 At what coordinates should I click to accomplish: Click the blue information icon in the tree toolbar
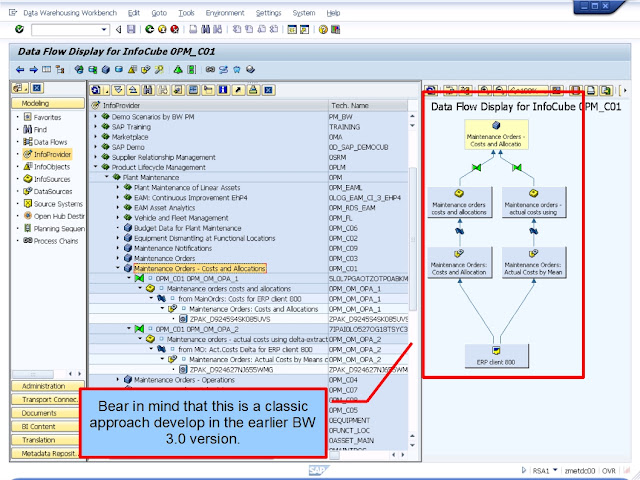click(223, 90)
